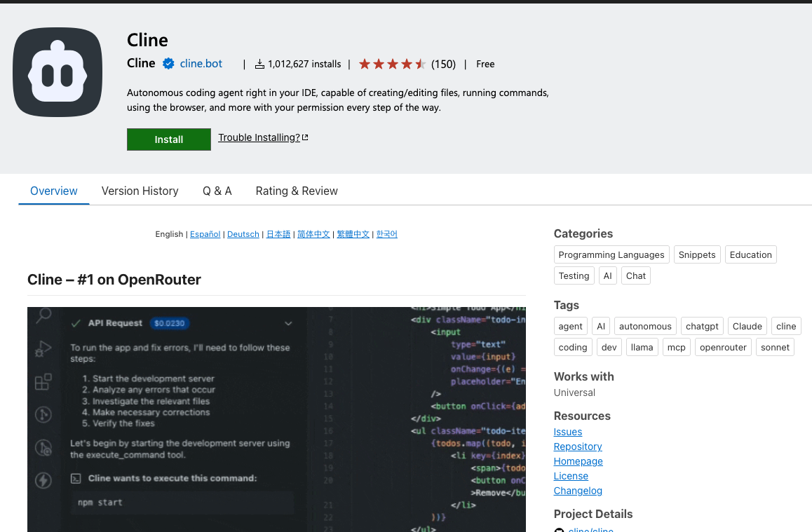Select the 日本語 language link
The image size is (812, 532).
coord(278,234)
